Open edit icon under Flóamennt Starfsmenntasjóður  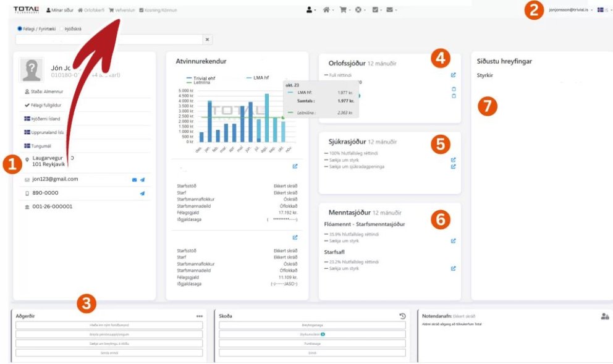[x=453, y=241]
